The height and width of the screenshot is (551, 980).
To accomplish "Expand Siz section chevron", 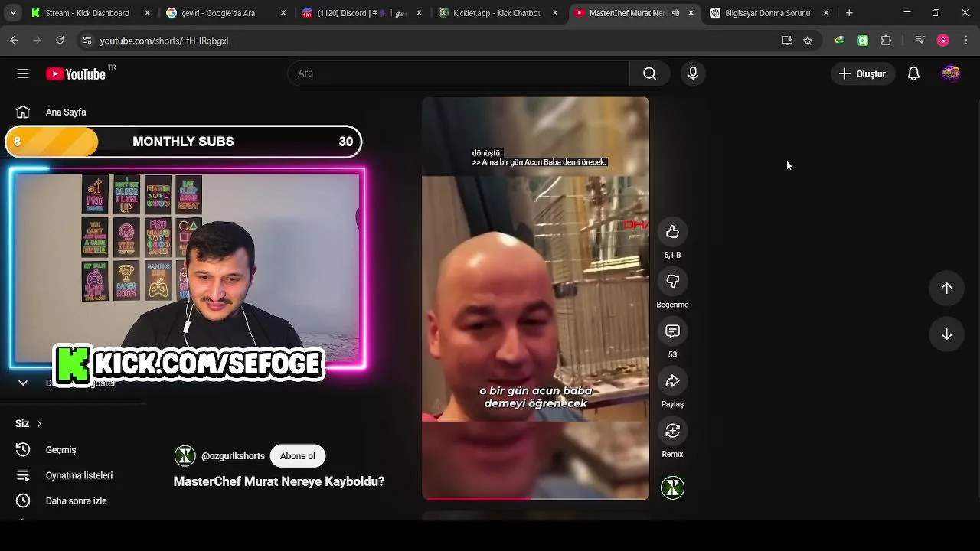I will pyautogui.click(x=39, y=424).
